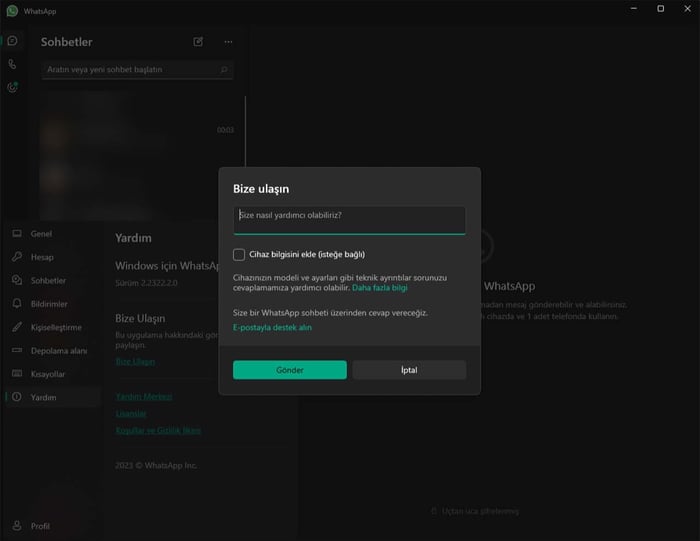
Task: Focus the Size nasıl yardımcı olabiliriz field
Action: click(349, 220)
